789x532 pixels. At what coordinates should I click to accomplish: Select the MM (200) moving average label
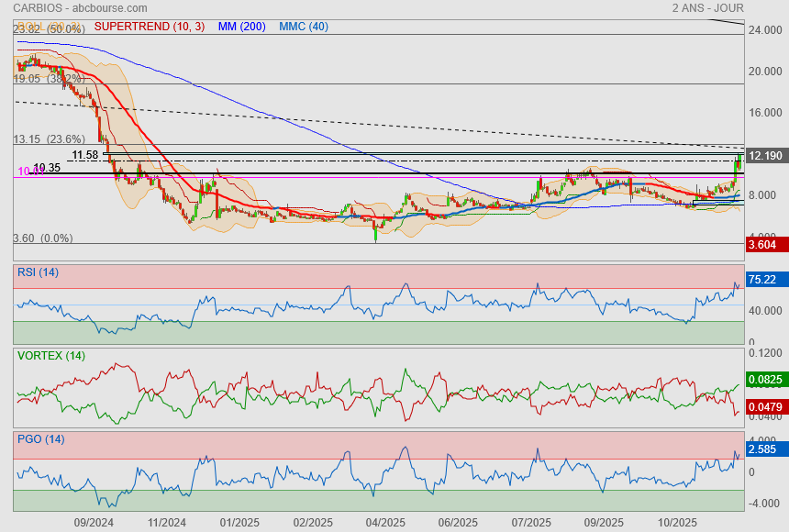click(241, 27)
